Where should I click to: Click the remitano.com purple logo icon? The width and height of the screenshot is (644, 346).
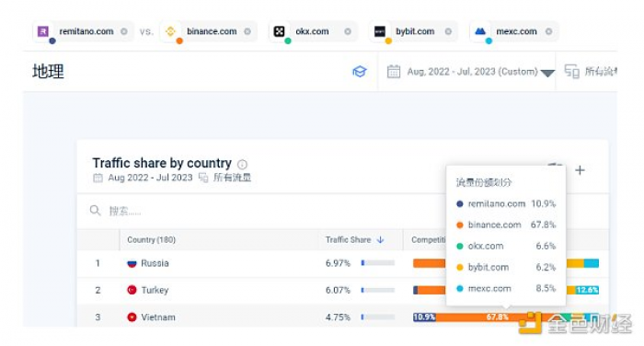coord(43,31)
